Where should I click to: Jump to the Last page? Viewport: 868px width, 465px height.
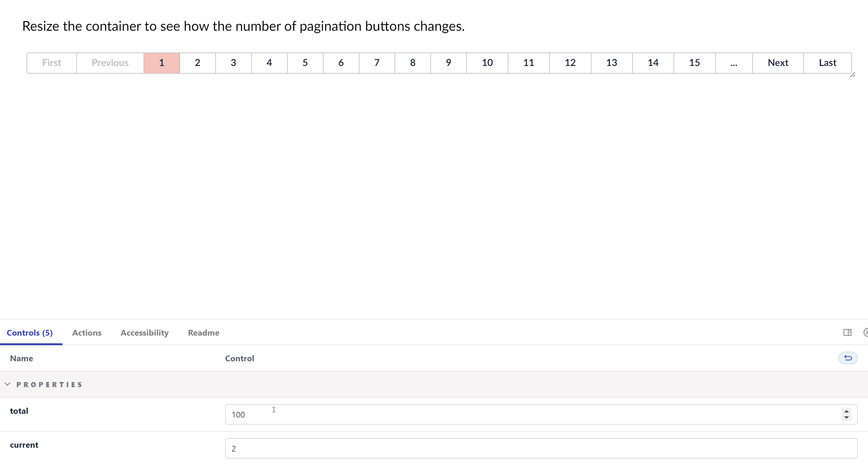(827, 63)
